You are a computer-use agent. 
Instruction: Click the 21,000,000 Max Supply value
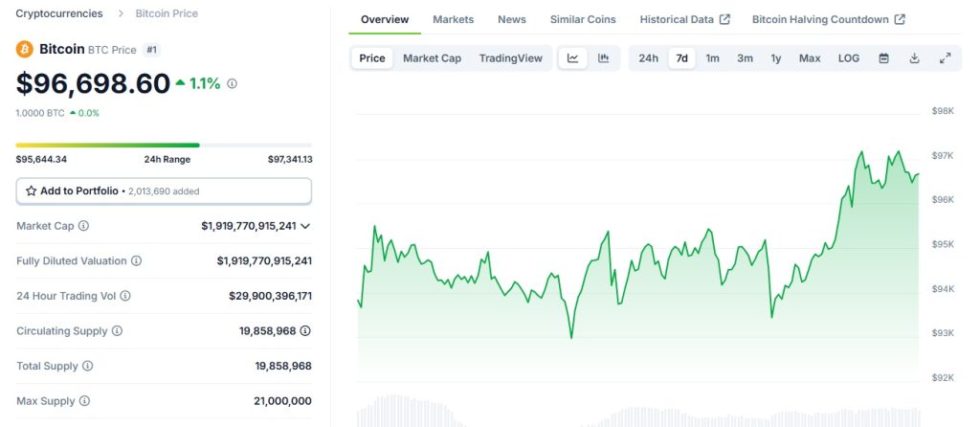283,401
